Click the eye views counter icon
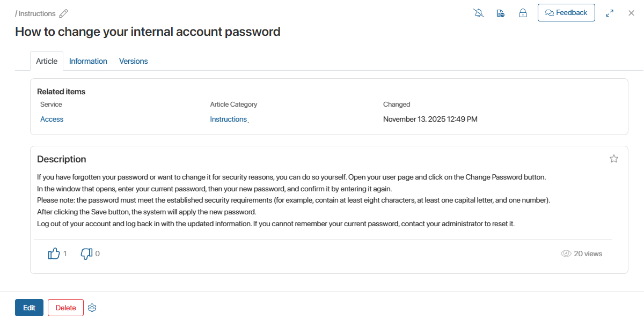Screen dimensions: 644x328 [x=566, y=254]
